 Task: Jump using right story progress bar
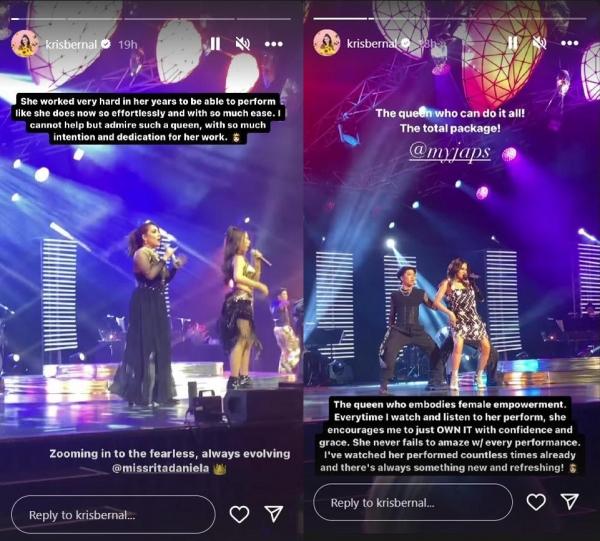(x=450, y=18)
